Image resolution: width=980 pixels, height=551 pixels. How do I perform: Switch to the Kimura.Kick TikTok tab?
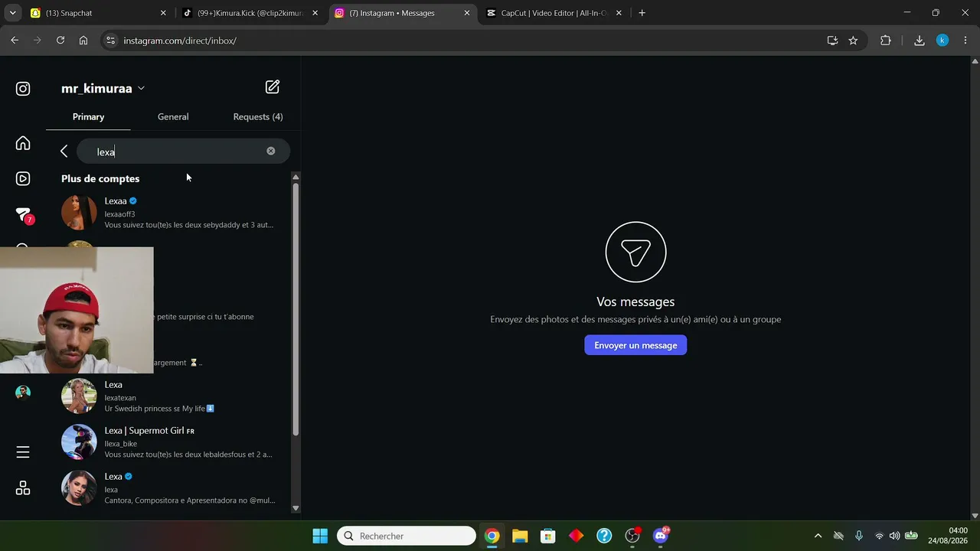coord(250,13)
